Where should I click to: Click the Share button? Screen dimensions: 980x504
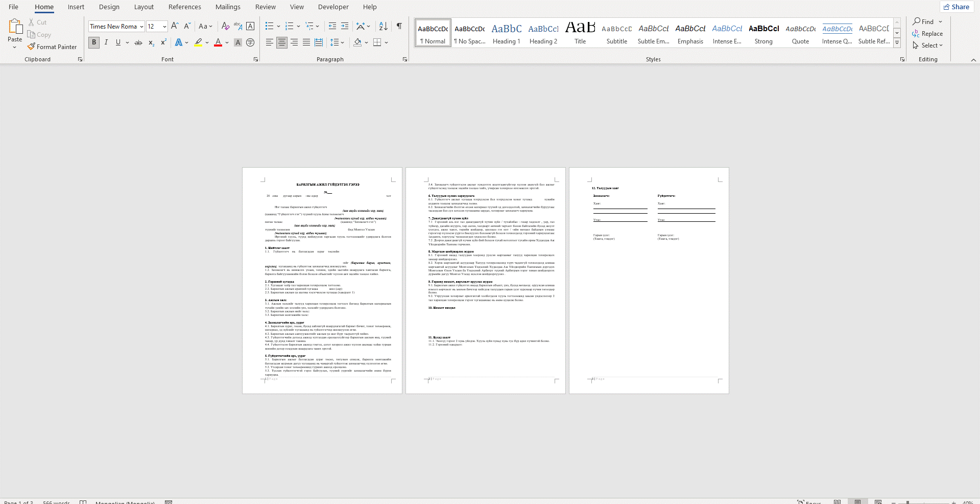click(957, 7)
